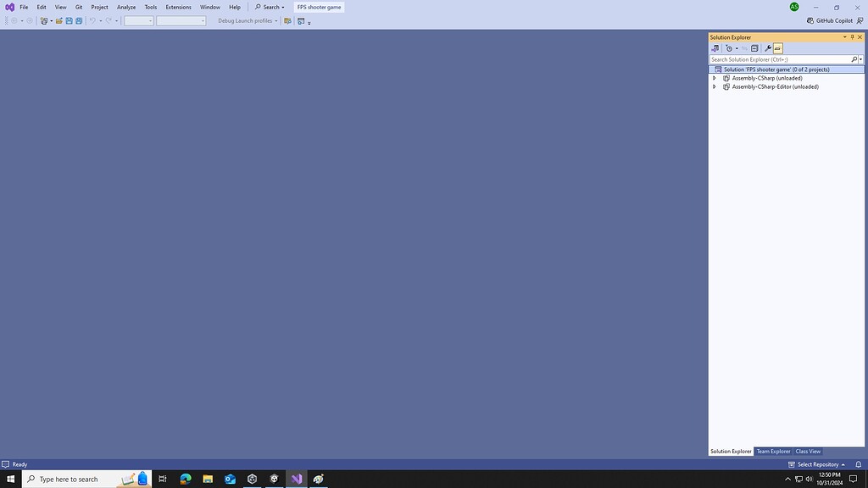868x488 pixels.
Task: Expand the Assembly-CSharp node
Action: click(715, 77)
